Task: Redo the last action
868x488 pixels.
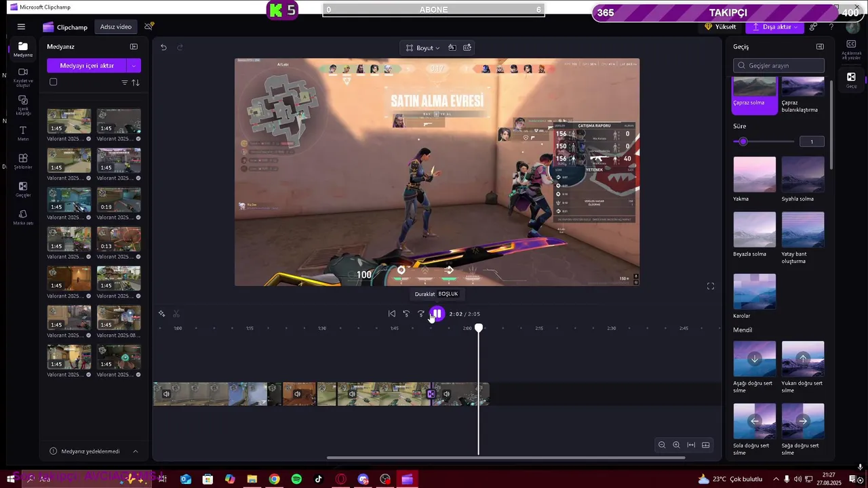Action: click(x=180, y=47)
